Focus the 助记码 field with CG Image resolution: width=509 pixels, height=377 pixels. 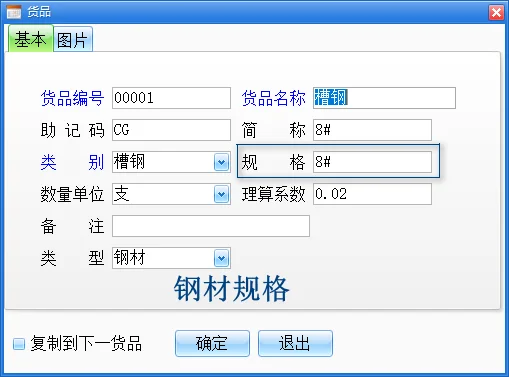click(x=171, y=130)
